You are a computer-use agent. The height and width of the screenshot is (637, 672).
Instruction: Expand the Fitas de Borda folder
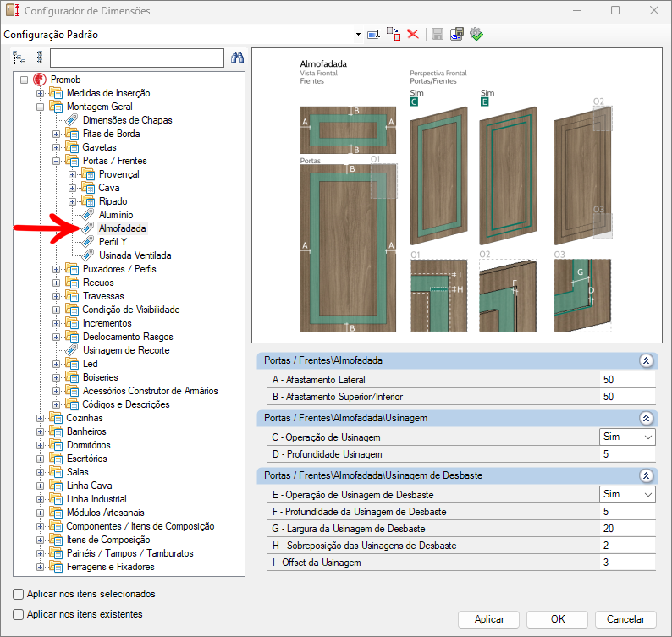56,134
